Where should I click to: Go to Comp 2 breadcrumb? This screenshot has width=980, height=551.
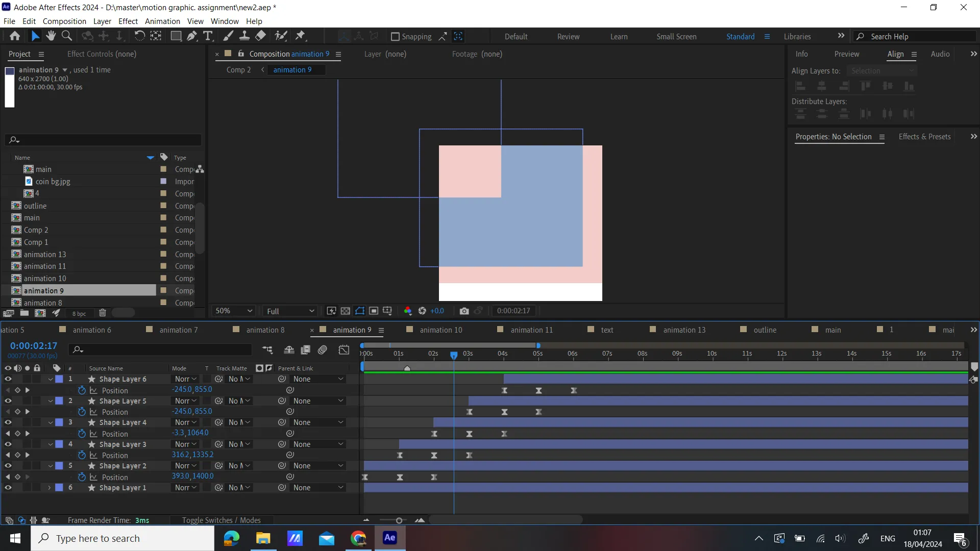coord(238,70)
